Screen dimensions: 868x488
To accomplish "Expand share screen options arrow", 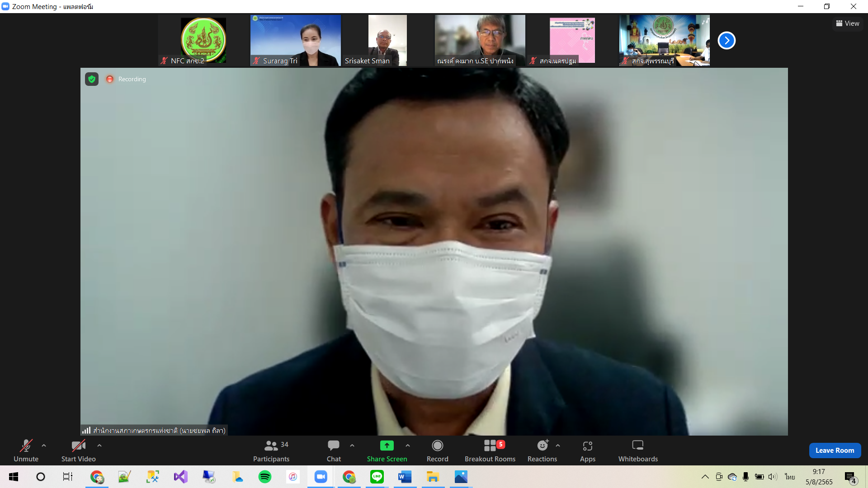I will pyautogui.click(x=408, y=446).
